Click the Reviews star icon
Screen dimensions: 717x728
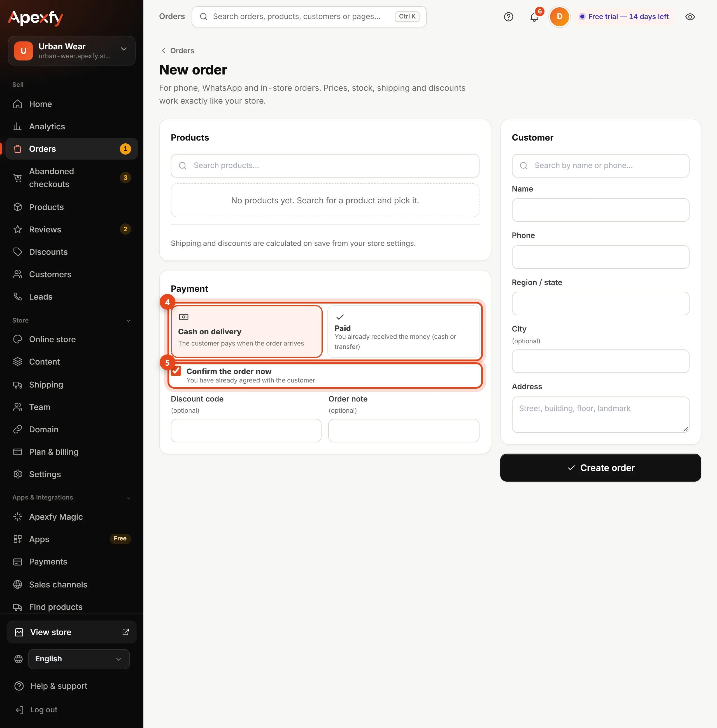point(18,229)
